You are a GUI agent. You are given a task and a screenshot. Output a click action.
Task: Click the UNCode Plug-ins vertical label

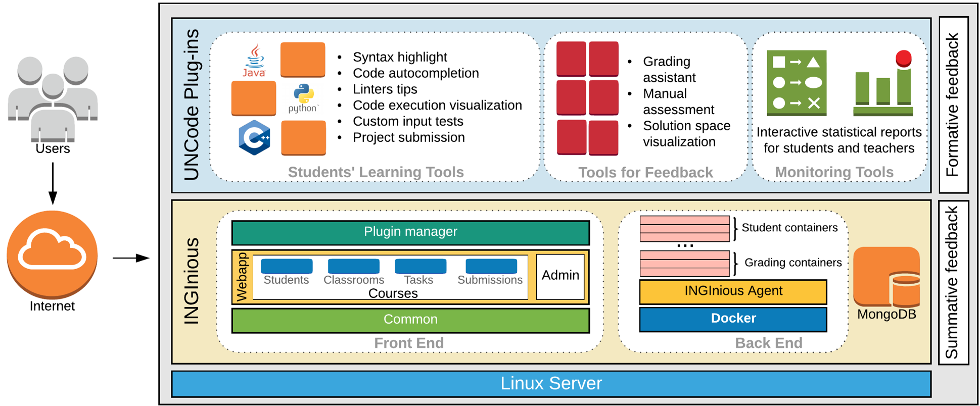(192, 105)
